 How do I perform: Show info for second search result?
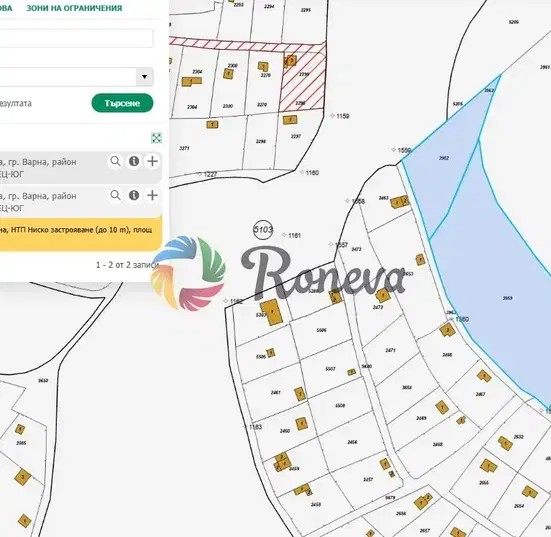click(134, 195)
